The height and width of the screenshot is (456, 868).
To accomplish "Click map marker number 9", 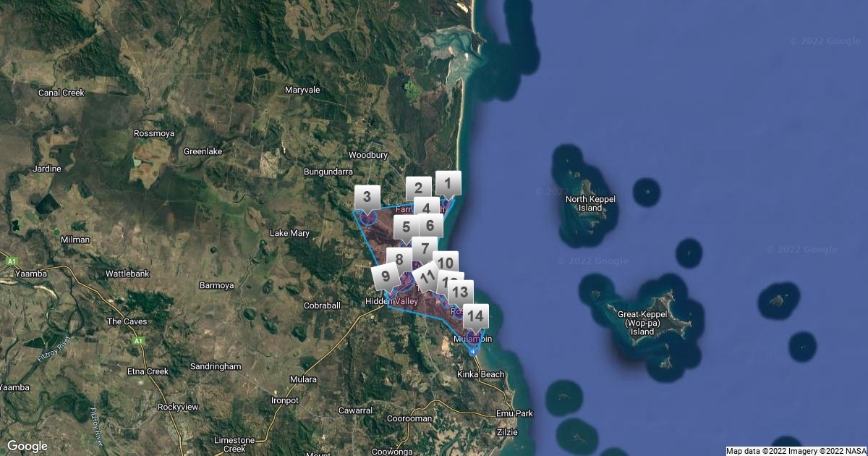I will click(x=383, y=276).
